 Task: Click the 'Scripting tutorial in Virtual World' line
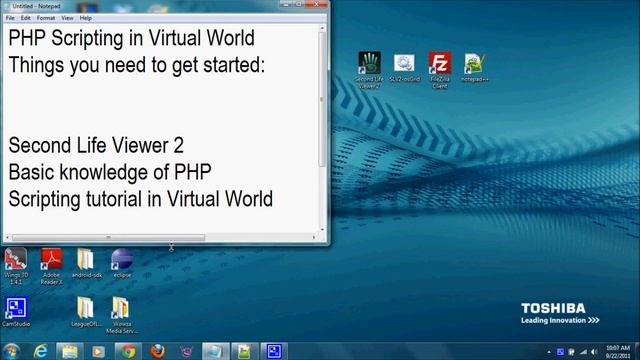coord(140,199)
